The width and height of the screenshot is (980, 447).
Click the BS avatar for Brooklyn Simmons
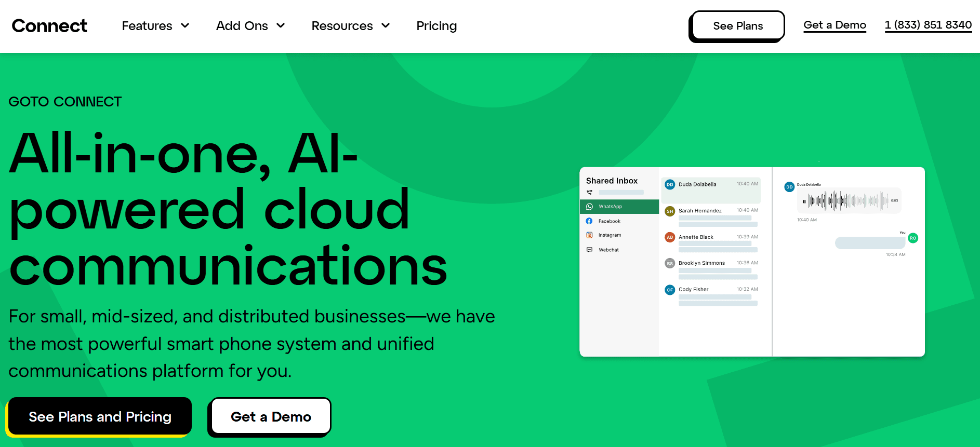tap(670, 263)
